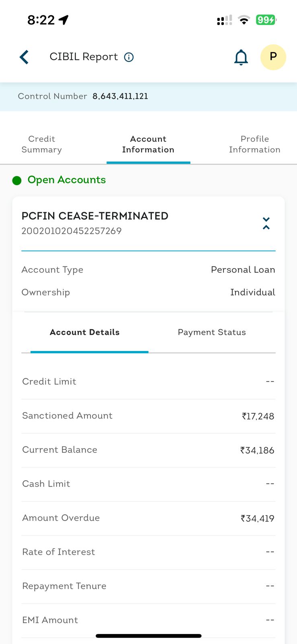The image size is (297, 644).
Task: Tap the Wi-Fi status icon
Action: 244,20
